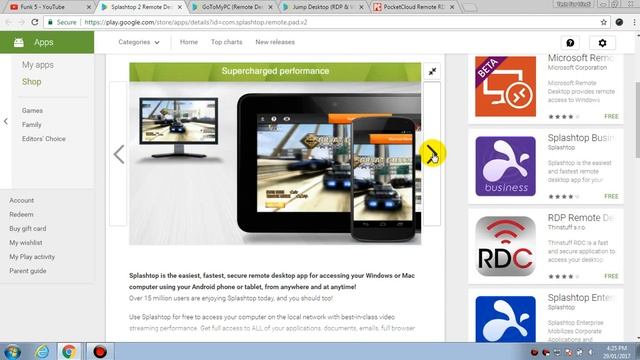Viewport: 640px width, 360px height.
Task: Switch to Jump Desktop browser tab
Action: click(322, 7)
